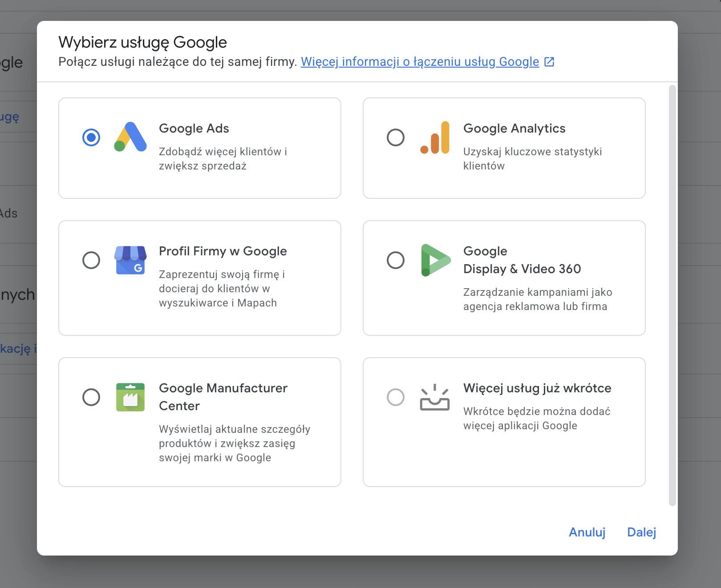Click the dialog's vertical scrollbar

click(672, 295)
